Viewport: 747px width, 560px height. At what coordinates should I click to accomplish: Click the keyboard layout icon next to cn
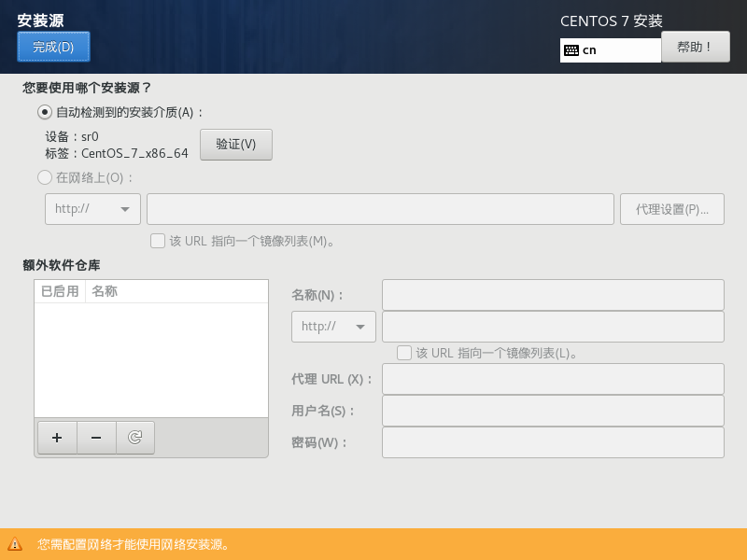(571, 50)
